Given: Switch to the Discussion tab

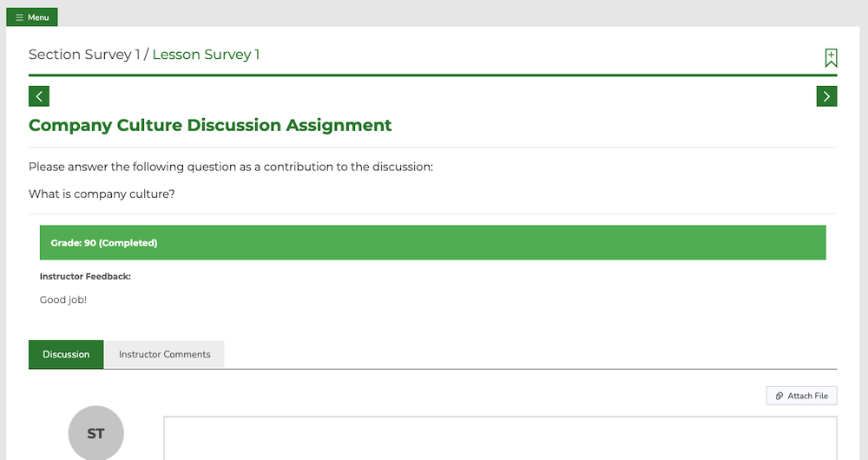Looking at the screenshot, I should [x=66, y=354].
